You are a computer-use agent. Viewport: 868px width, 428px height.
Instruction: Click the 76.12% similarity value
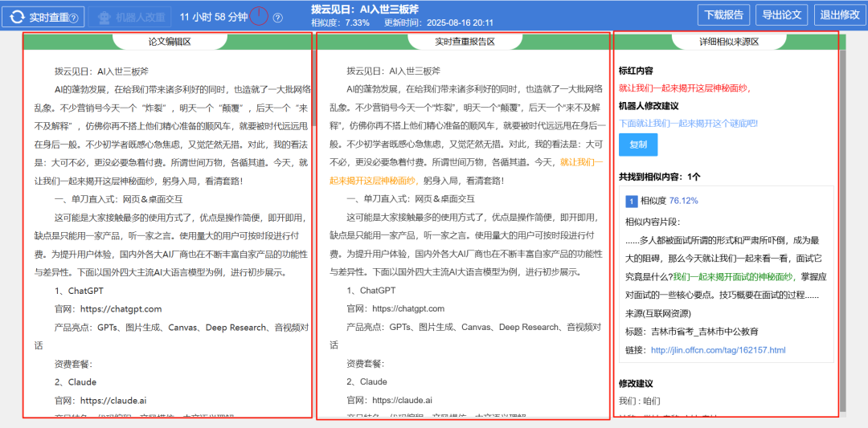click(x=683, y=201)
